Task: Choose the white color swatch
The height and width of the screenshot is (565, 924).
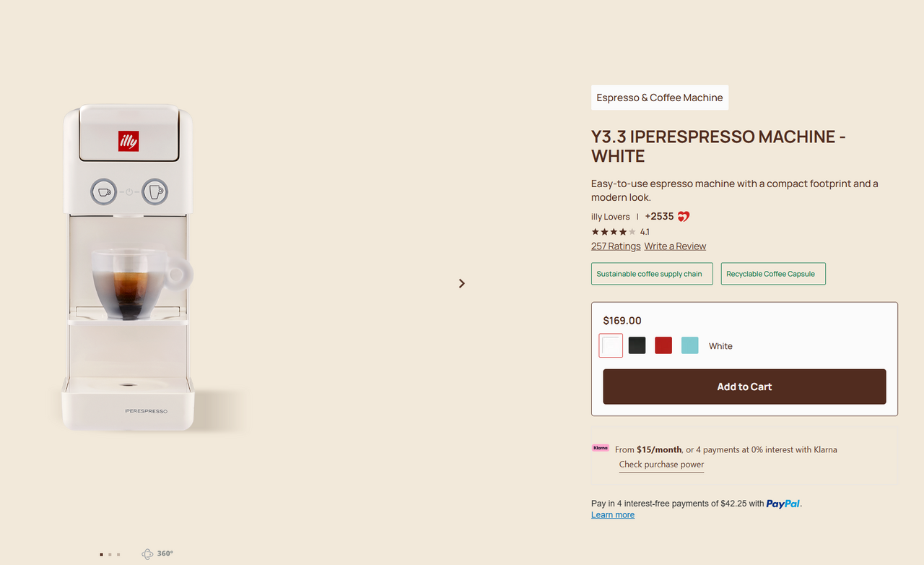Action: (x=611, y=345)
